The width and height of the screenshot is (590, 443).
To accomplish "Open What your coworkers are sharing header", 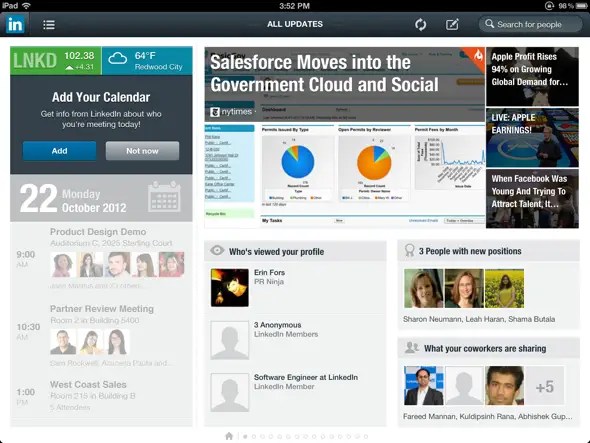I will click(x=488, y=348).
